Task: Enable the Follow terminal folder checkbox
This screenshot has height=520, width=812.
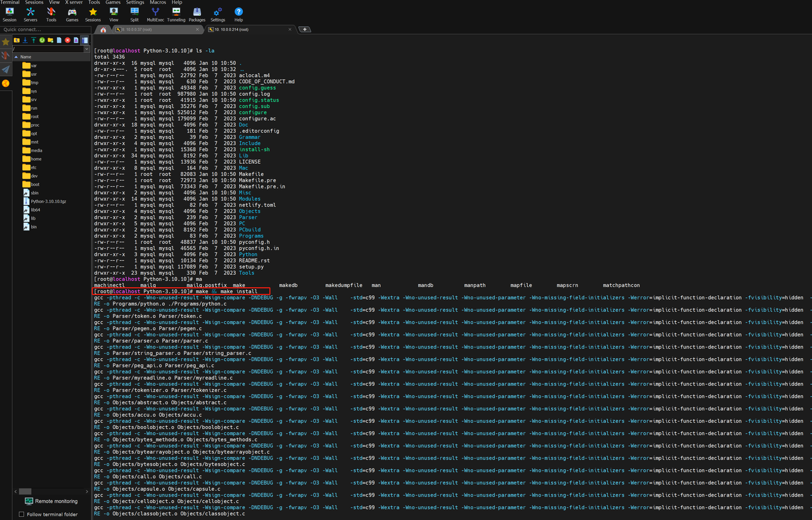Action: [22, 514]
